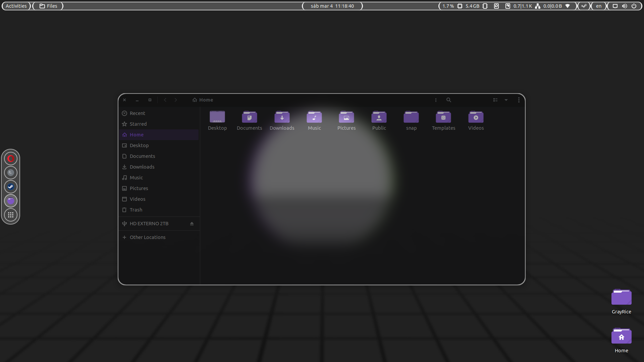Click the Activities button
The height and width of the screenshot is (362, 644).
click(16, 6)
